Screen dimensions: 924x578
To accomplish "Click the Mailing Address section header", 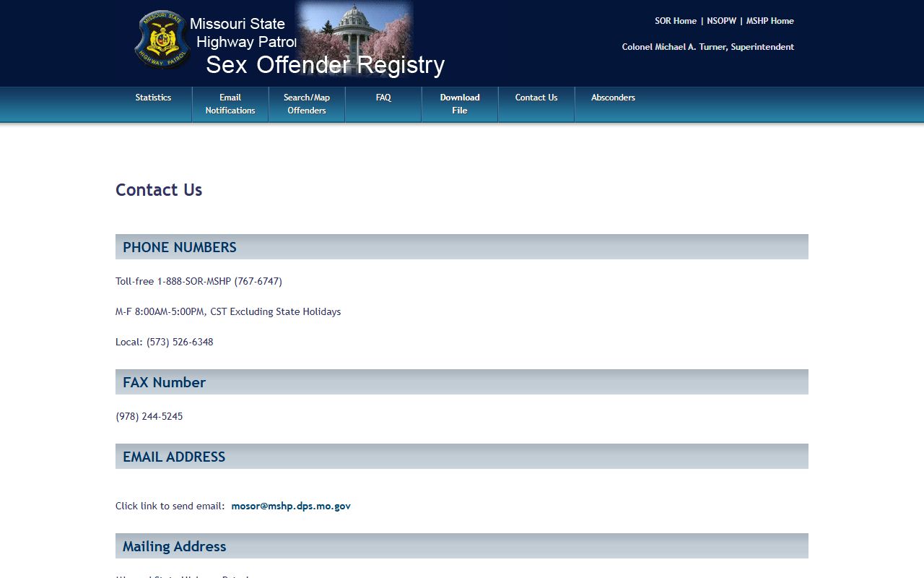I will (x=462, y=546).
